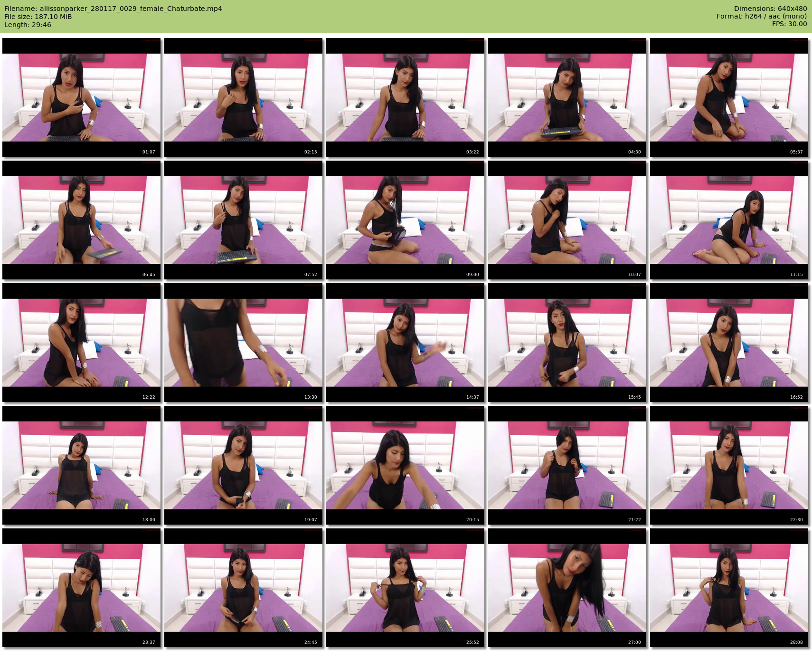
Task: Open the 10:07 video frame
Action: coord(567,220)
